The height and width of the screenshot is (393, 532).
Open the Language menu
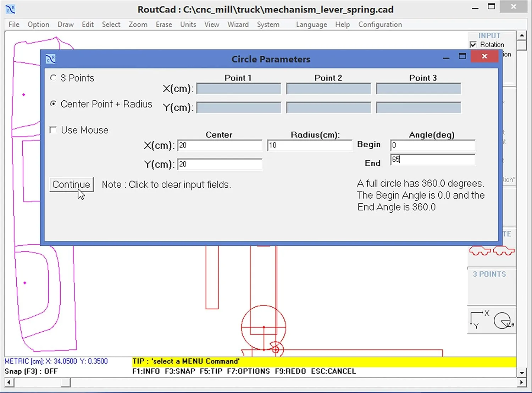coord(311,24)
